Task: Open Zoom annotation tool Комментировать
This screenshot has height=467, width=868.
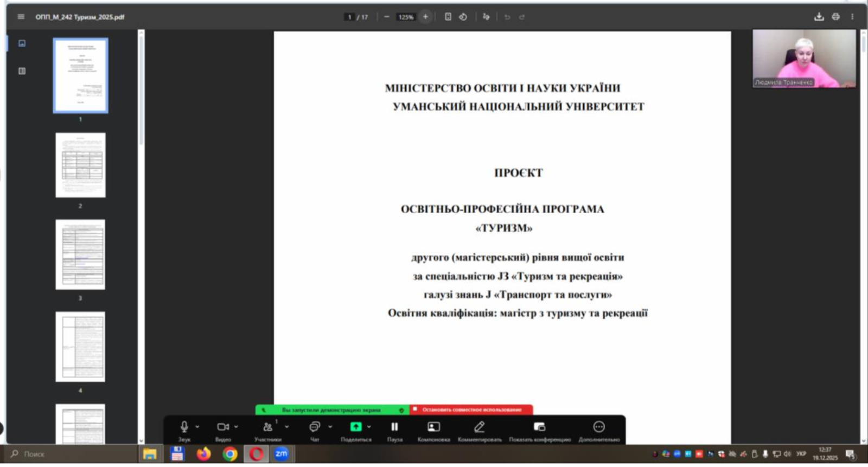Action: (x=479, y=430)
